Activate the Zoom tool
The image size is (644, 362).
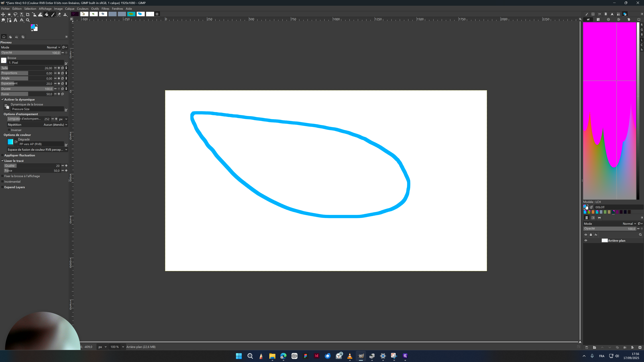coord(28,20)
